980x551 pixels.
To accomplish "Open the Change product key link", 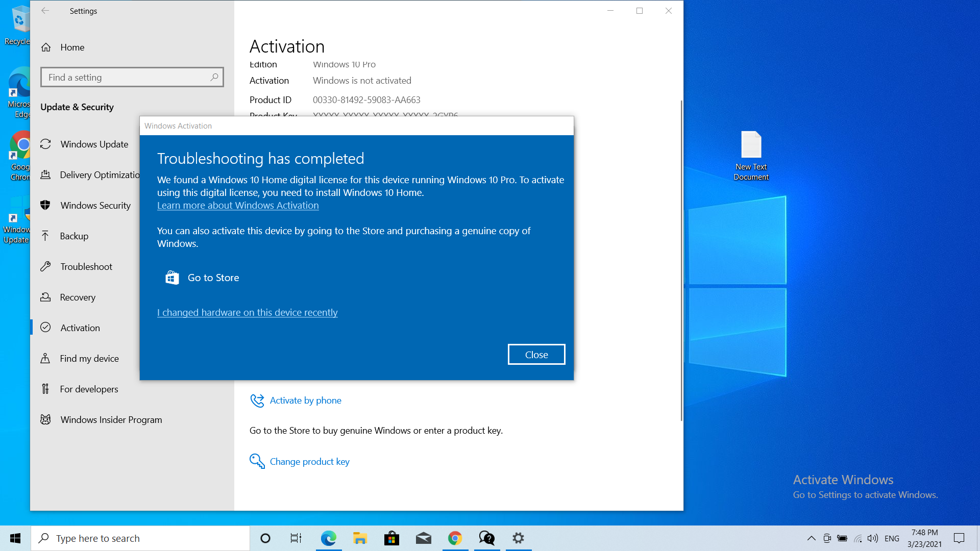I will 309,462.
